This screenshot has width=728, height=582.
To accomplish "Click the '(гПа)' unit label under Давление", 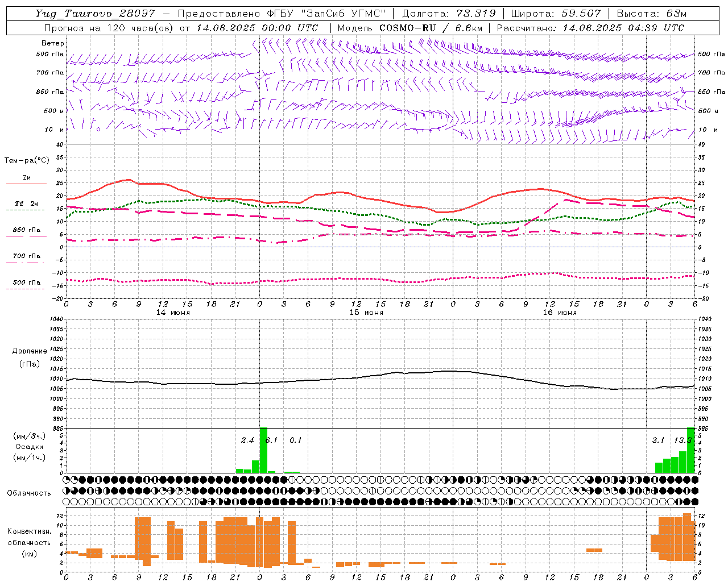I will (30, 364).
